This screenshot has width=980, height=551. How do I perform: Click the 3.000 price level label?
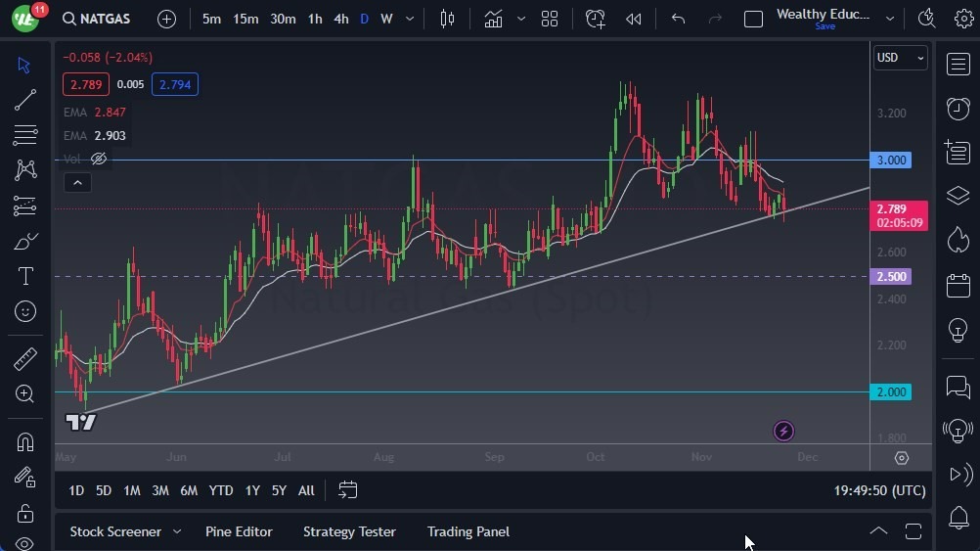[x=891, y=160]
